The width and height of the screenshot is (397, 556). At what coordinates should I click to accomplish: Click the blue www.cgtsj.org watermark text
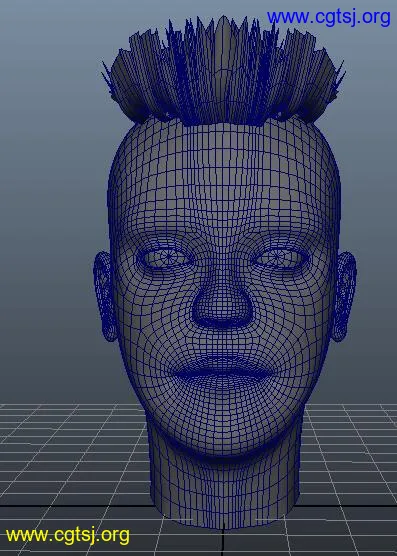[x=328, y=17]
